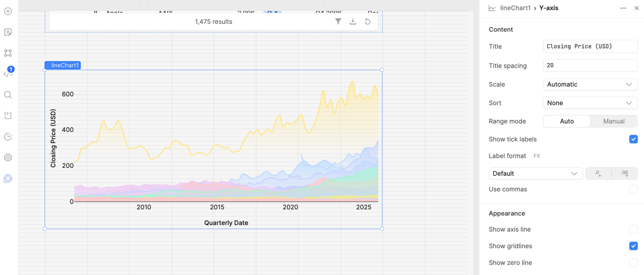Open the state inspector icon in sidebar

pyautogui.click(x=8, y=115)
